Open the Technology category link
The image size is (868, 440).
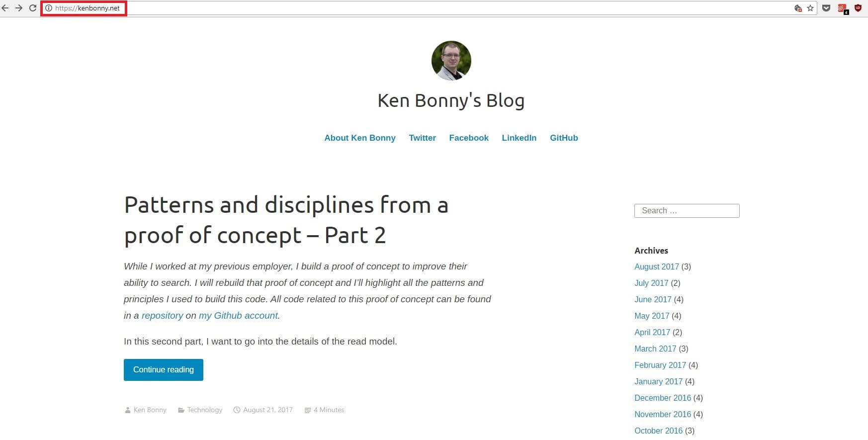click(x=204, y=410)
